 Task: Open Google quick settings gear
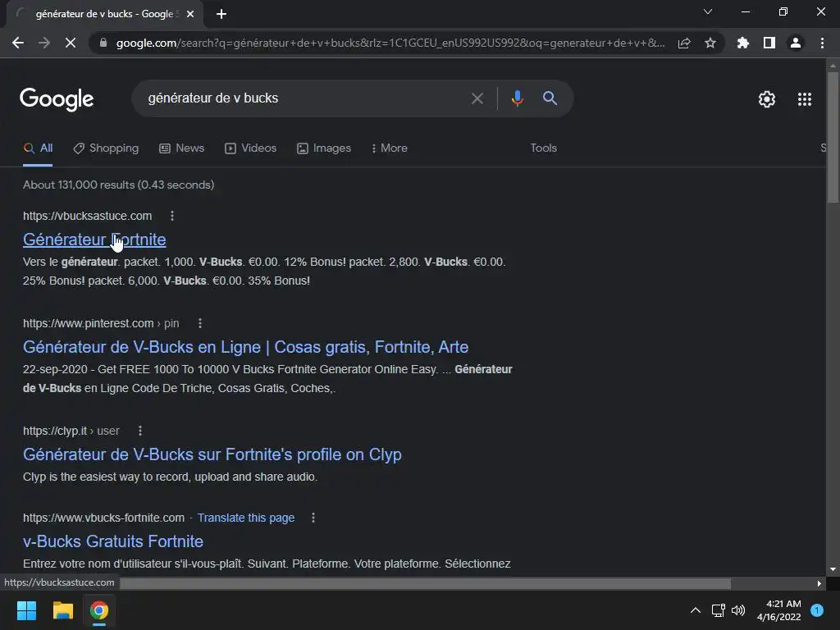pos(767,99)
